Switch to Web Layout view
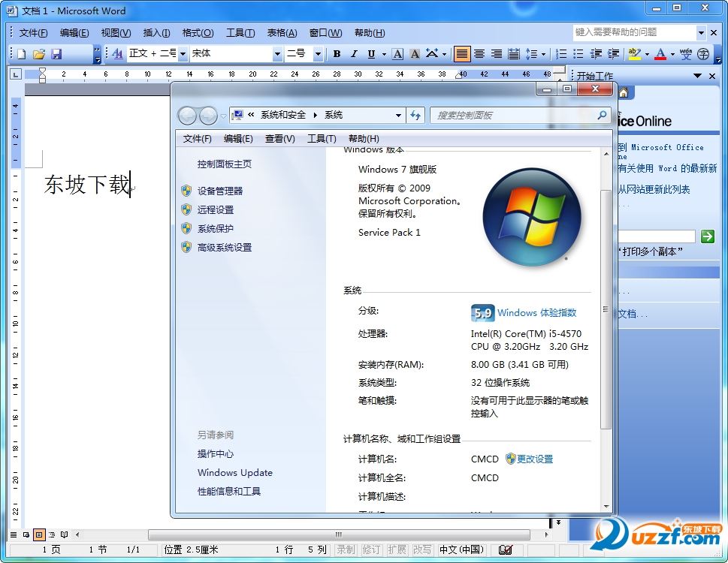 click(26, 534)
